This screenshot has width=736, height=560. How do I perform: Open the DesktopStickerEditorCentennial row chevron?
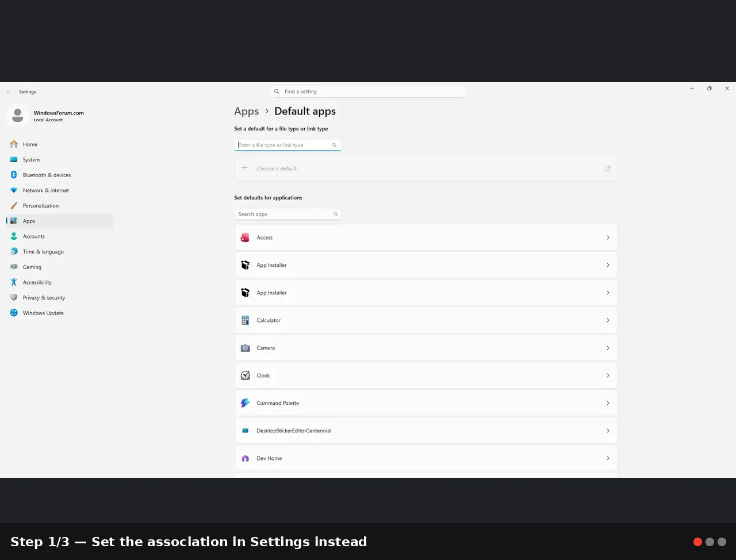608,431
